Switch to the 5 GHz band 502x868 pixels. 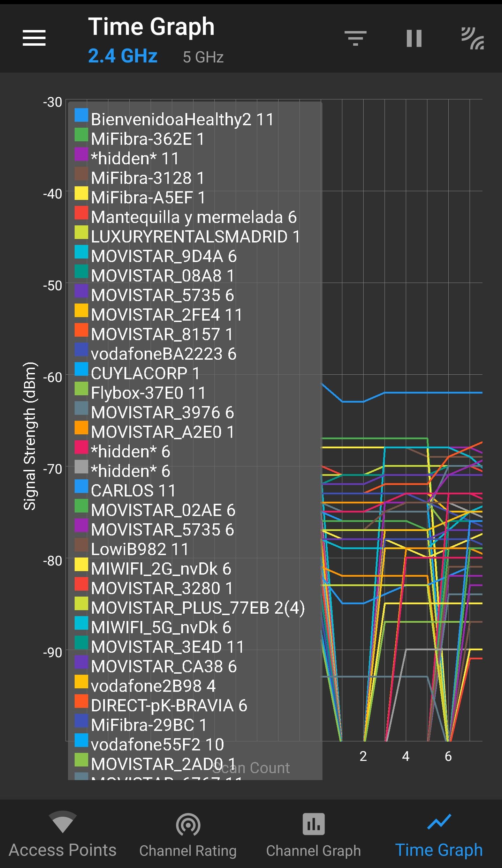click(x=203, y=57)
